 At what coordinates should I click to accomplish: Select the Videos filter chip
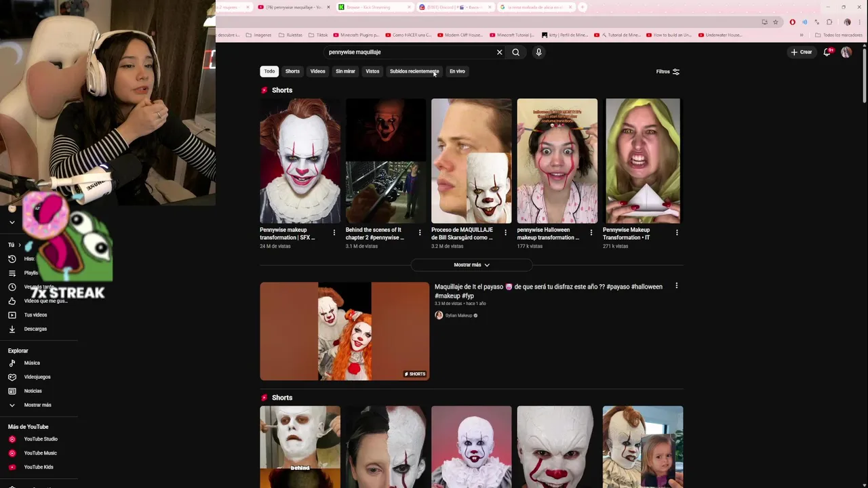pyautogui.click(x=318, y=71)
